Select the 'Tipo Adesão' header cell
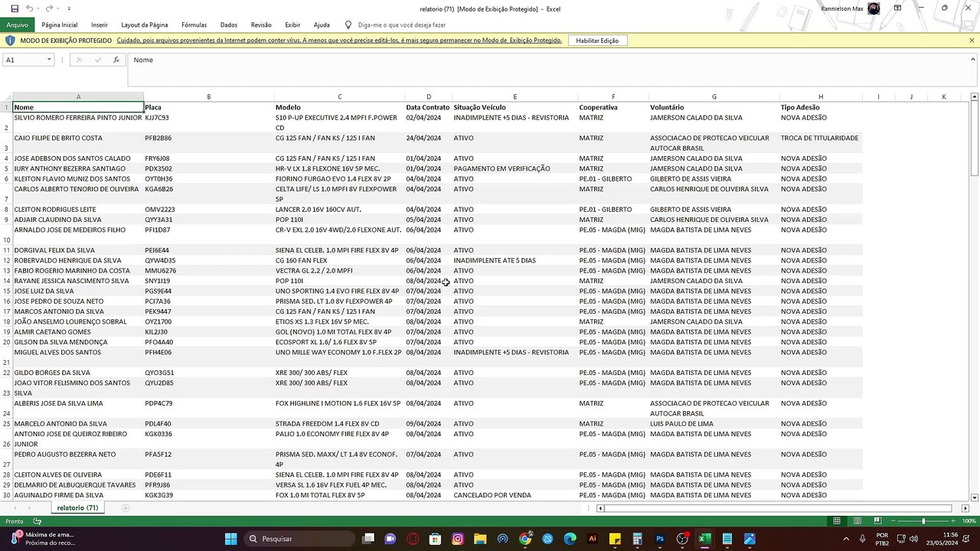The image size is (980, 551). tap(820, 108)
